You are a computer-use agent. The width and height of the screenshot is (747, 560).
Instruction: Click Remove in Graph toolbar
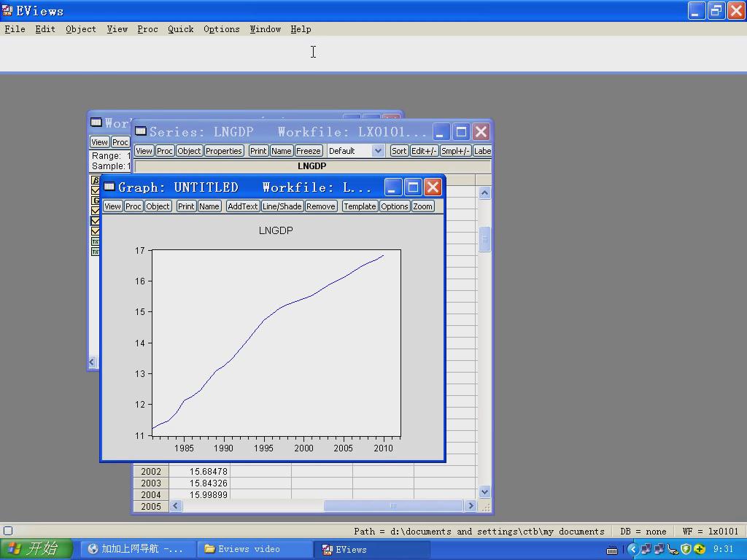click(x=321, y=206)
